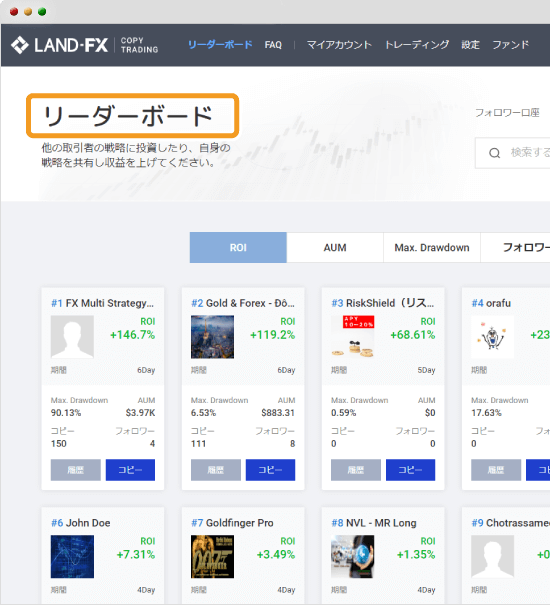Click the リーダーボード page heading
This screenshot has height=605, width=550.
tap(128, 116)
